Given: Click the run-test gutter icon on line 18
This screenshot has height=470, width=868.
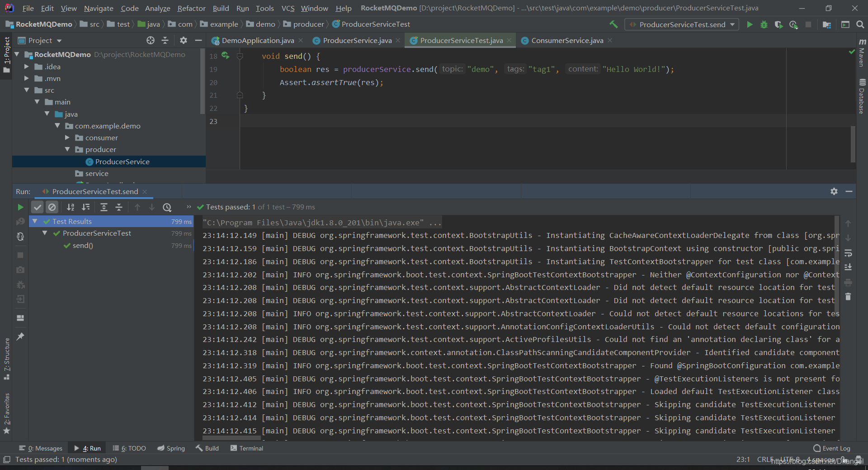Looking at the screenshot, I should click(225, 56).
